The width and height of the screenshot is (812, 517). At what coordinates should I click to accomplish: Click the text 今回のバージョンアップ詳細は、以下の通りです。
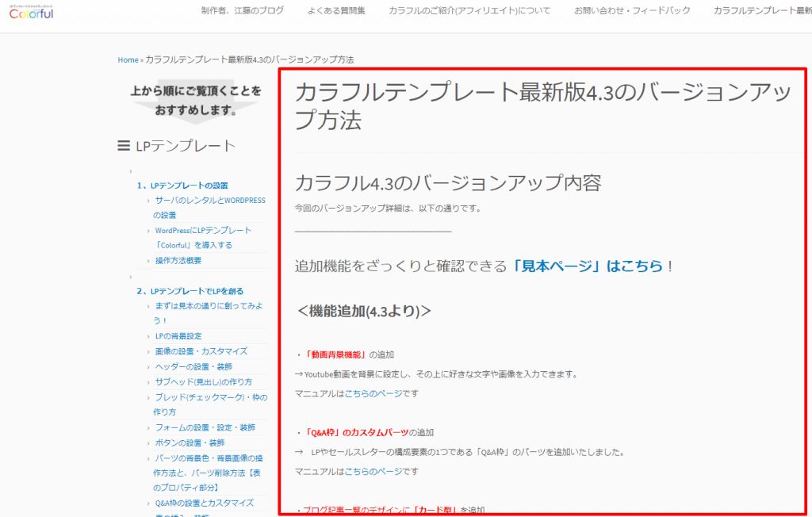tap(389, 209)
